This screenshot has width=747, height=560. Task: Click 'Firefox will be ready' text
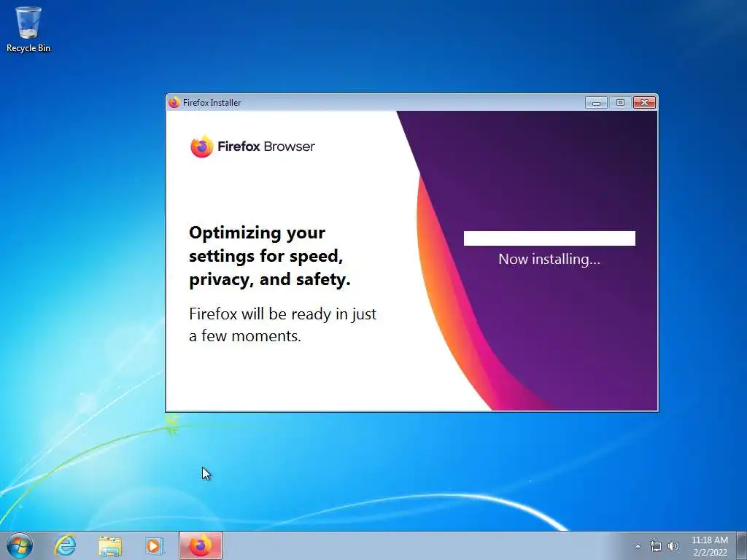(x=282, y=324)
